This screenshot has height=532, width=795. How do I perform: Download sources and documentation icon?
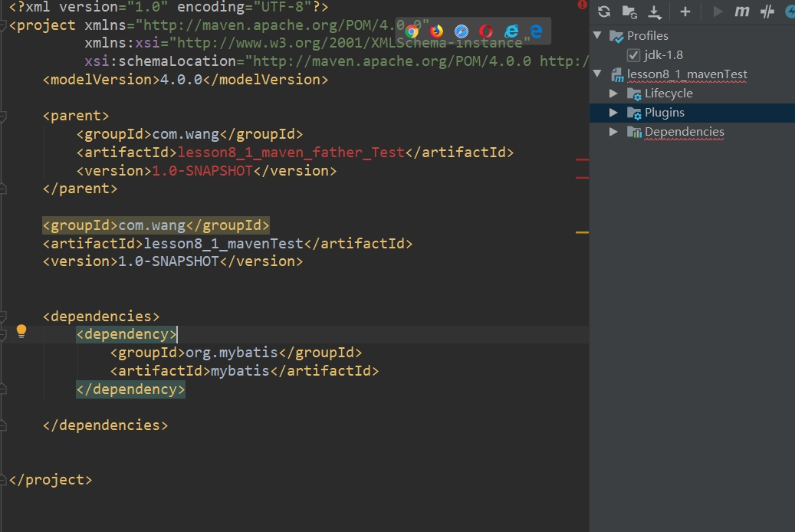pyautogui.click(x=655, y=11)
